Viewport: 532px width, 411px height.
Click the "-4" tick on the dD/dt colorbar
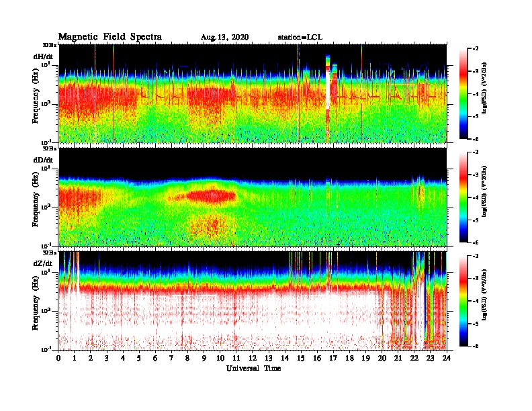(x=476, y=197)
